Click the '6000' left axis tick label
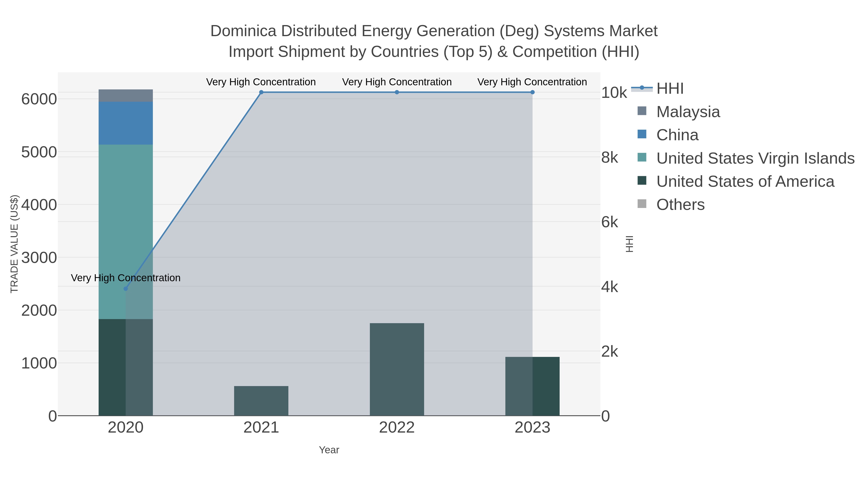This screenshot has height=488, width=868. [x=39, y=99]
